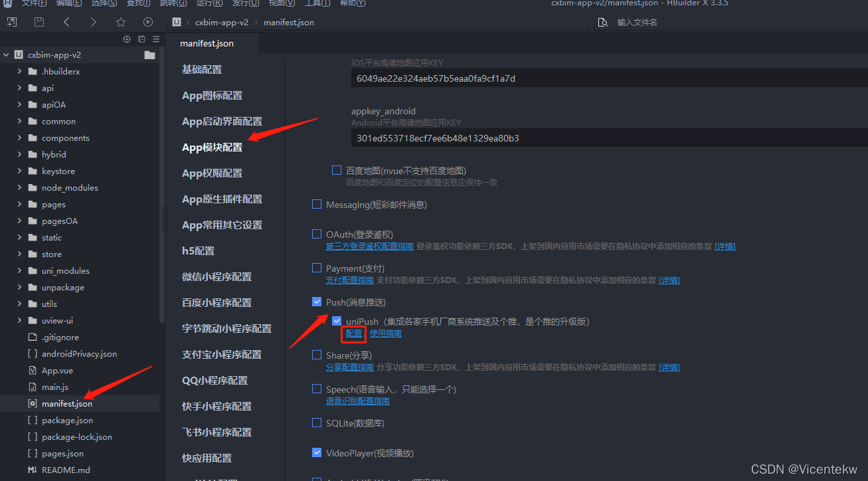
Task: Enable the OAuth(登录鉴权) checkbox
Action: pyautogui.click(x=317, y=234)
